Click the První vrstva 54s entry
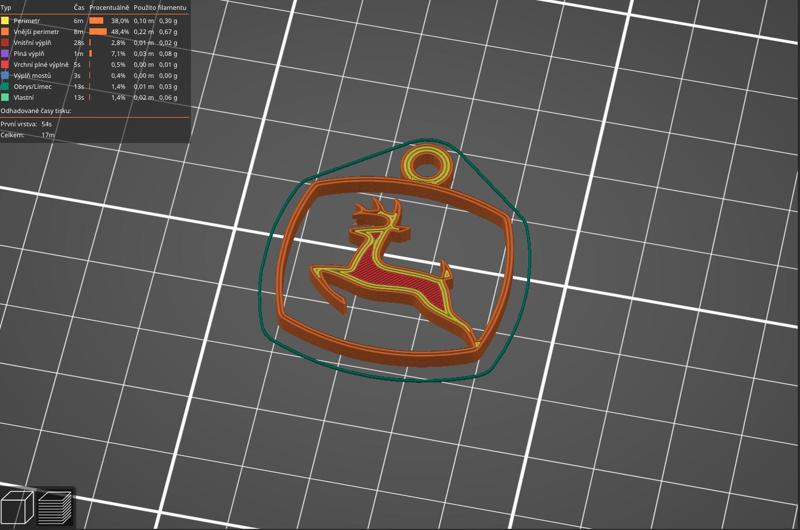The image size is (800, 530). [x=26, y=124]
